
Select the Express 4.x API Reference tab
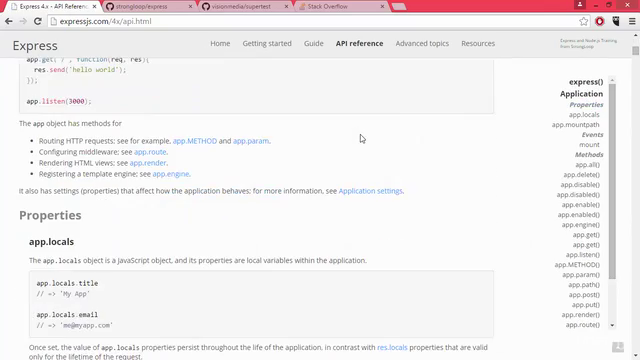[x=53, y=7]
